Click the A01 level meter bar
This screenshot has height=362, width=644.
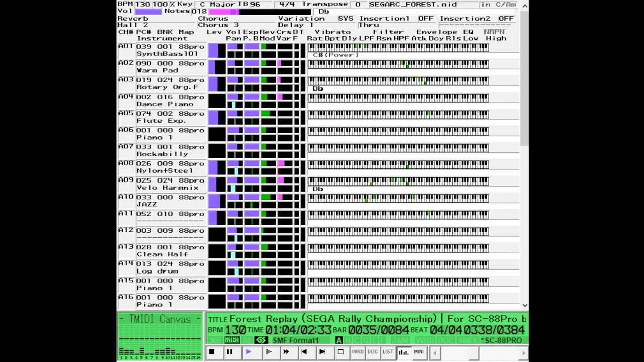[216, 50]
